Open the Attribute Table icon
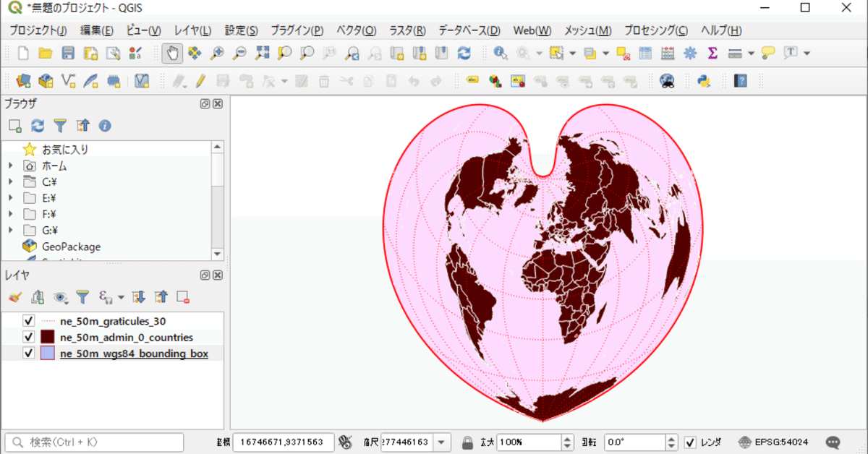The height and width of the screenshot is (454, 868). point(645,53)
